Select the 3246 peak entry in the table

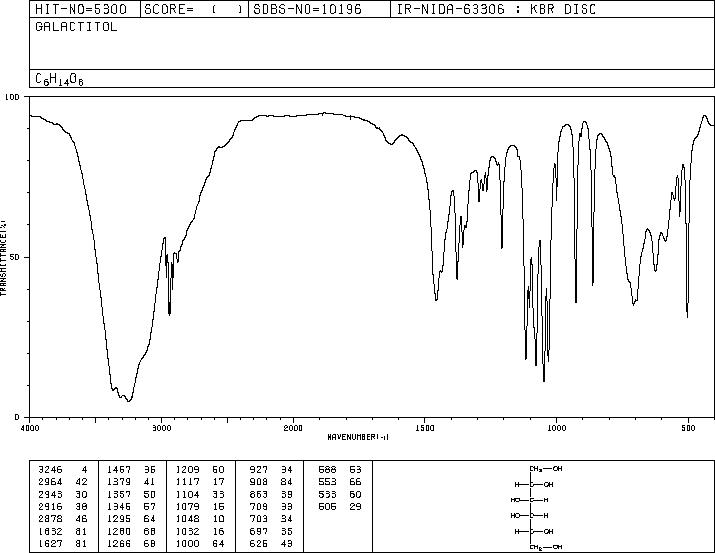point(63,469)
